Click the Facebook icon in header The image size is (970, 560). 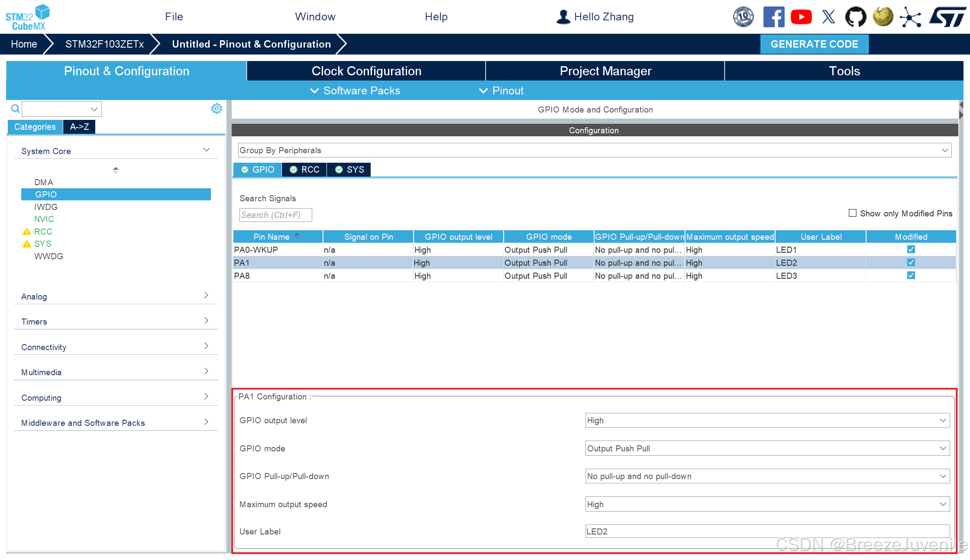click(x=773, y=17)
